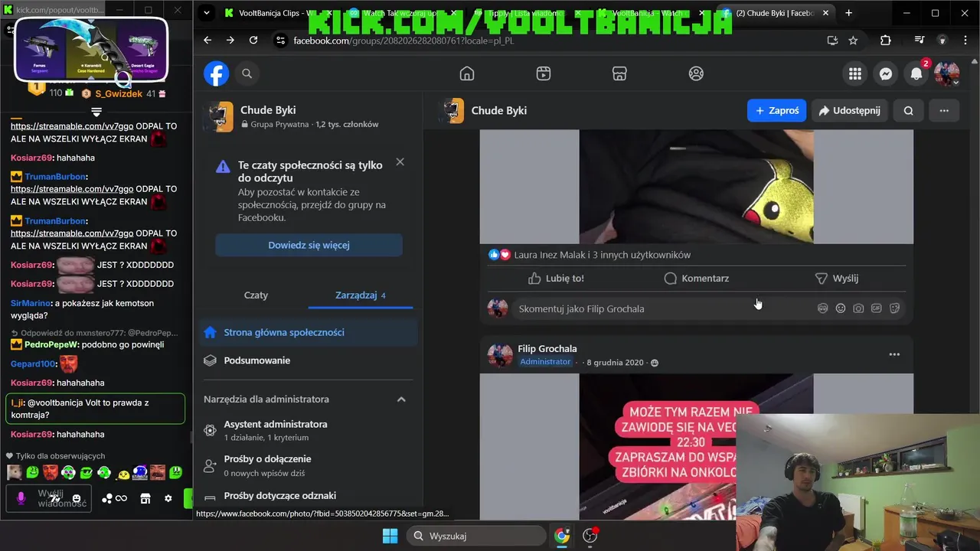The height and width of the screenshot is (551, 980).
Task: Open a new browser tab
Action: [x=848, y=13]
